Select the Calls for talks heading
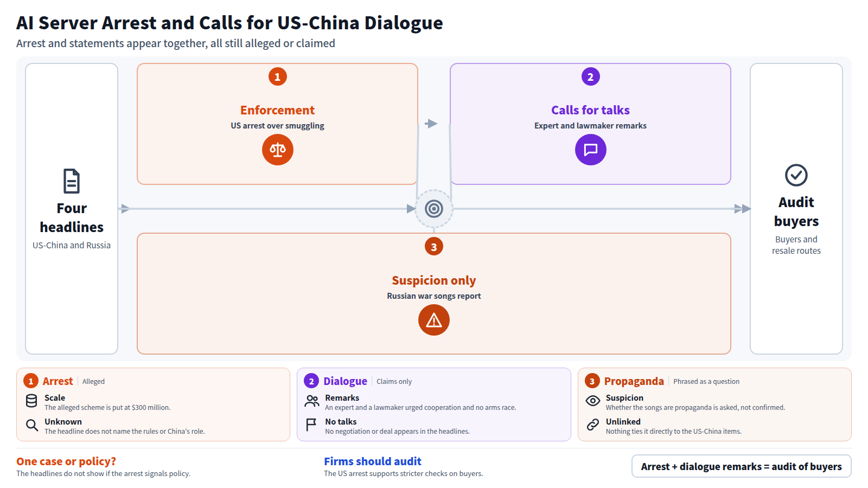Image resolution: width=868 pixels, height=488 pixels. click(x=590, y=110)
